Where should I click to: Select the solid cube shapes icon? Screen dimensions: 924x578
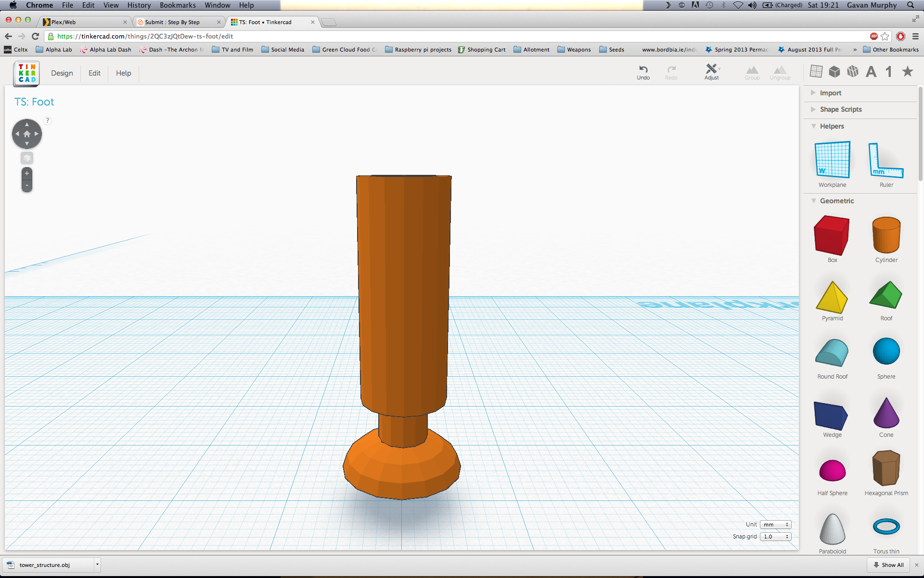pos(834,71)
